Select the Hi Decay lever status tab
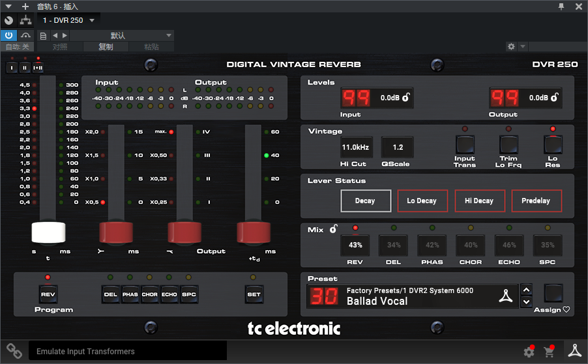The height and width of the screenshot is (364, 588). 478,201
